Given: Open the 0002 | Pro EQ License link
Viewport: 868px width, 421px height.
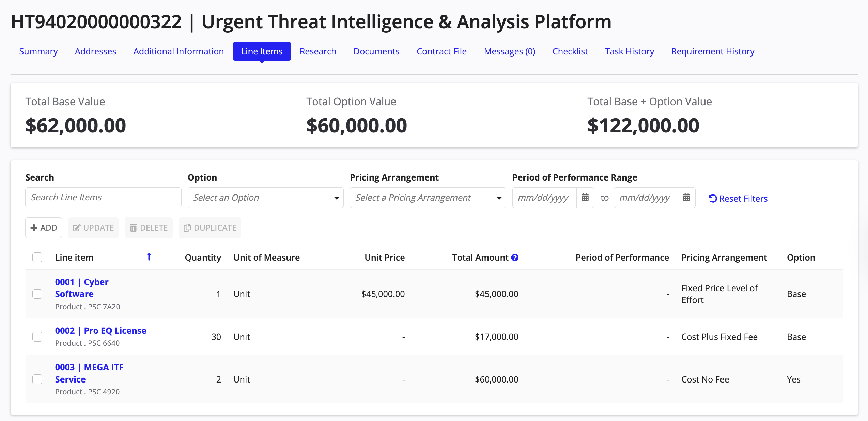Looking at the screenshot, I should (100, 331).
